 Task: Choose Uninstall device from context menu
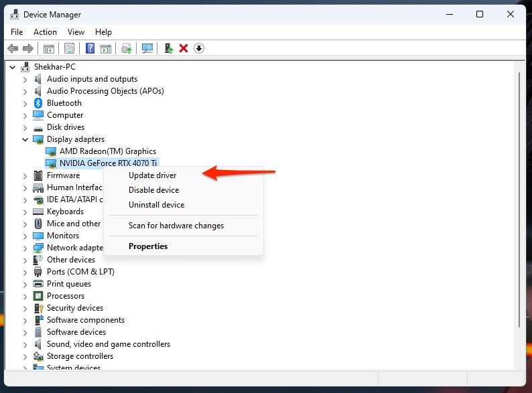[x=156, y=205]
